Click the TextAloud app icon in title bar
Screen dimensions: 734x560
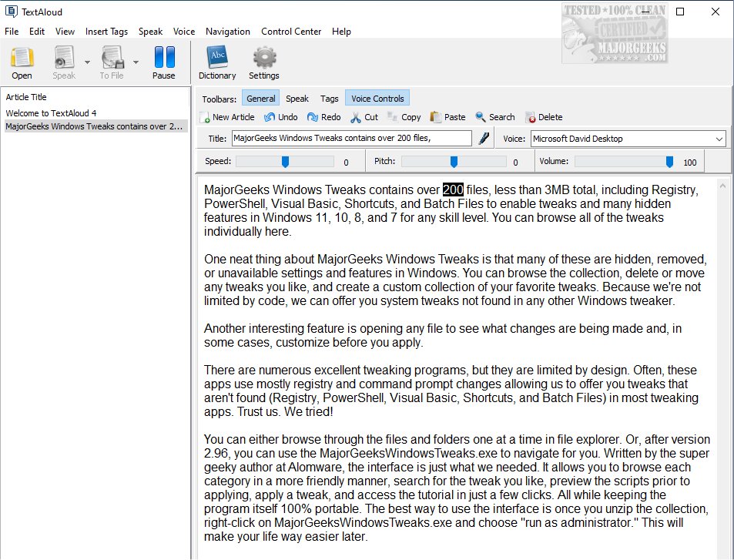click(12, 12)
